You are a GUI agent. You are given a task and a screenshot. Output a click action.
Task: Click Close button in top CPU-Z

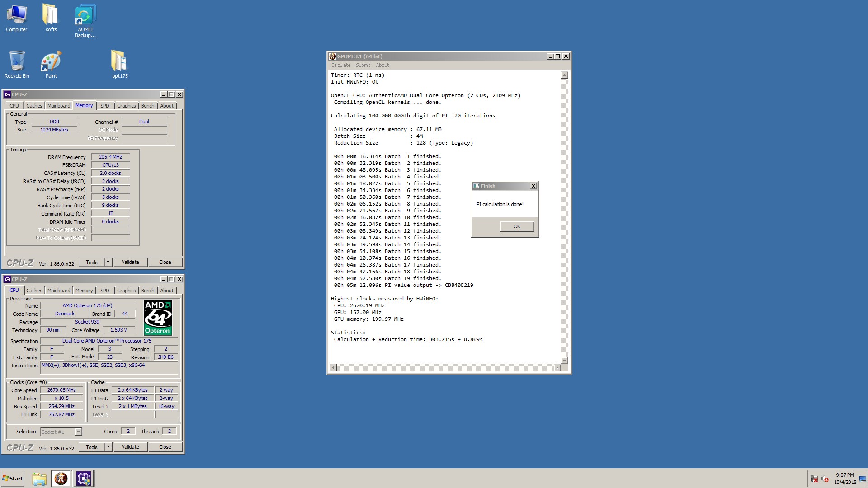[x=165, y=262]
